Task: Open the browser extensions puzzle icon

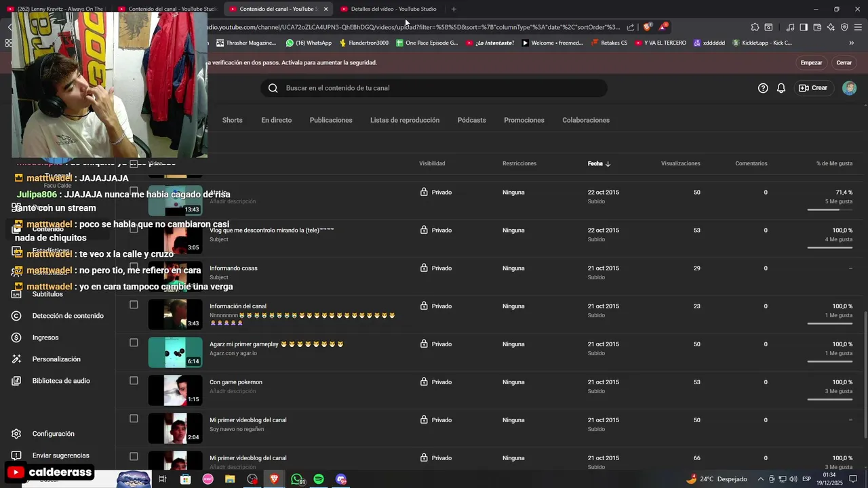Action: [x=755, y=27]
